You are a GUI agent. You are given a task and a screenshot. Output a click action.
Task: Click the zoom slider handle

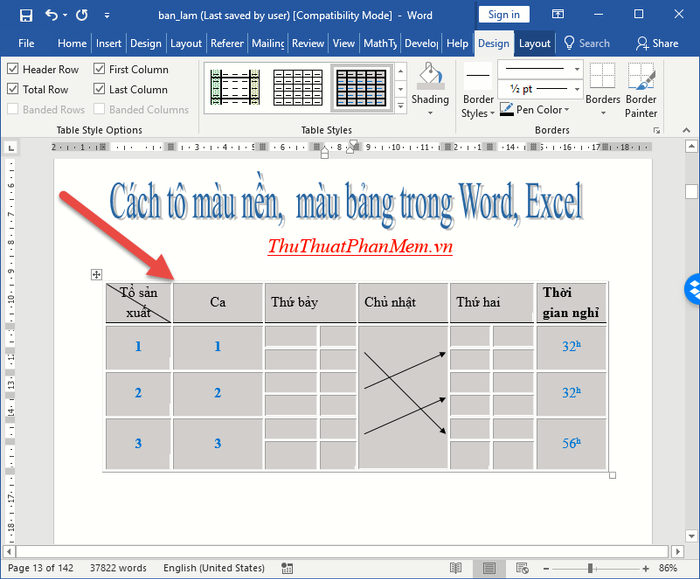(590, 568)
